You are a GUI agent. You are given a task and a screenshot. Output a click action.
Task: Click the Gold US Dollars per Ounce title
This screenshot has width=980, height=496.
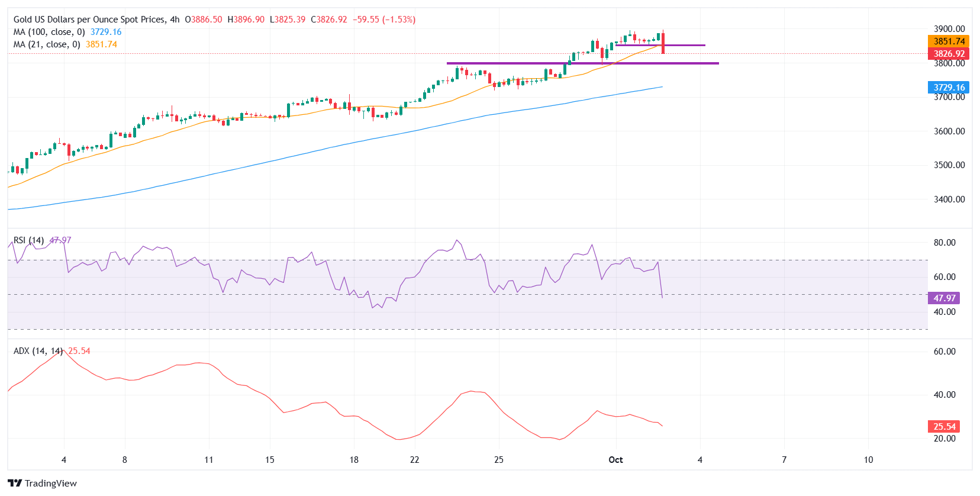point(89,20)
